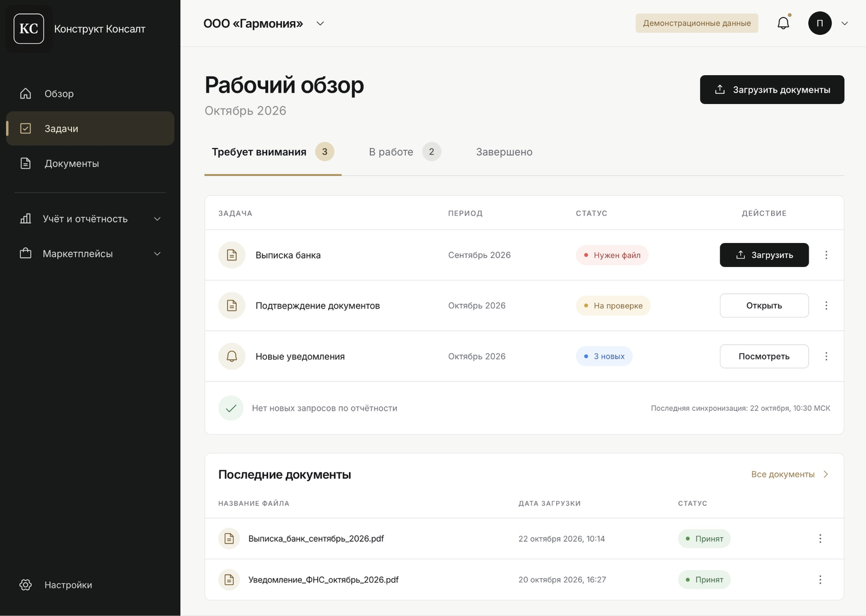Open more options for Подтверждение документов row
Screen dimensions: 866x616
pos(826,306)
